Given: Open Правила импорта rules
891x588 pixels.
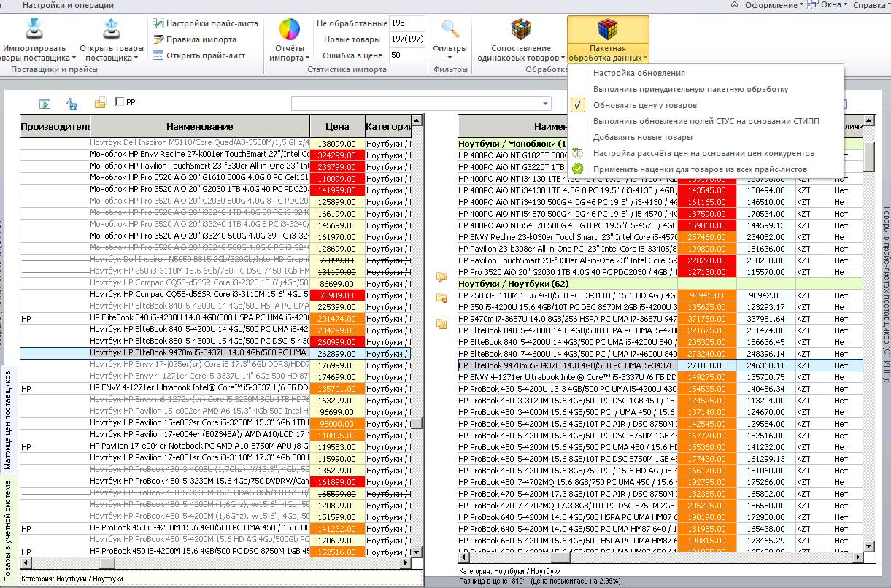Looking at the screenshot, I should coord(194,39).
